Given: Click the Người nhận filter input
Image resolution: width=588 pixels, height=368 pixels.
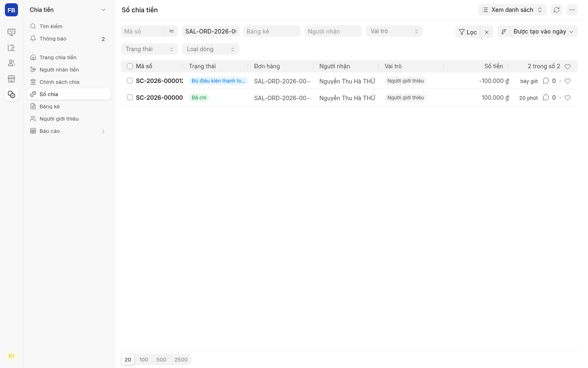Looking at the screenshot, I should pos(333,31).
